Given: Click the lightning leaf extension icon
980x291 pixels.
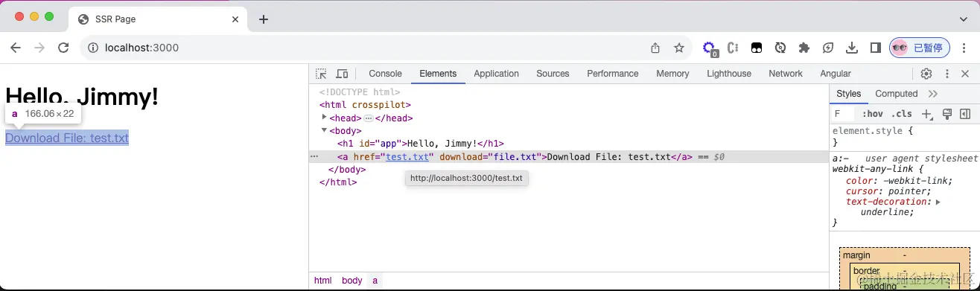Looking at the screenshot, I should click(827, 48).
